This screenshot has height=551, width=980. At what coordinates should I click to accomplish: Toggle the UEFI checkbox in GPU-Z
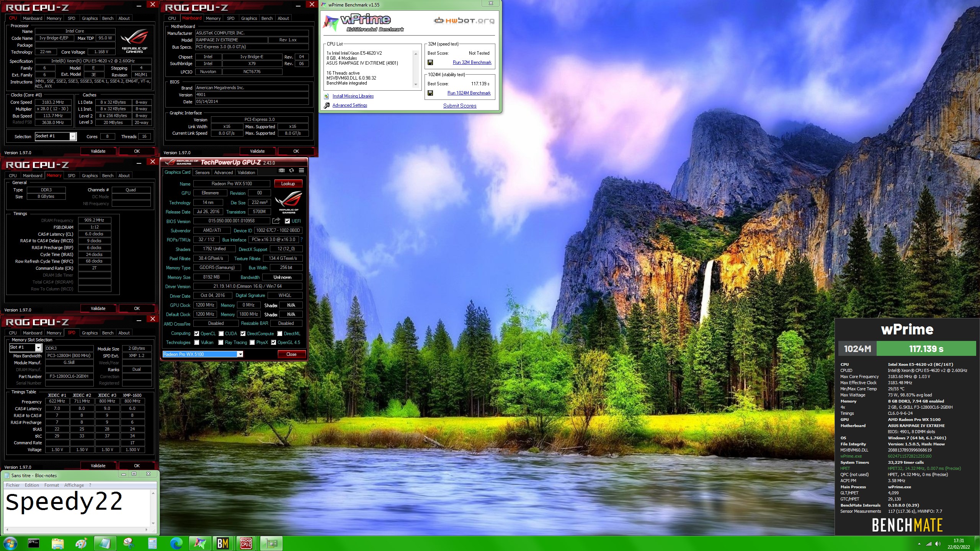tap(287, 221)
